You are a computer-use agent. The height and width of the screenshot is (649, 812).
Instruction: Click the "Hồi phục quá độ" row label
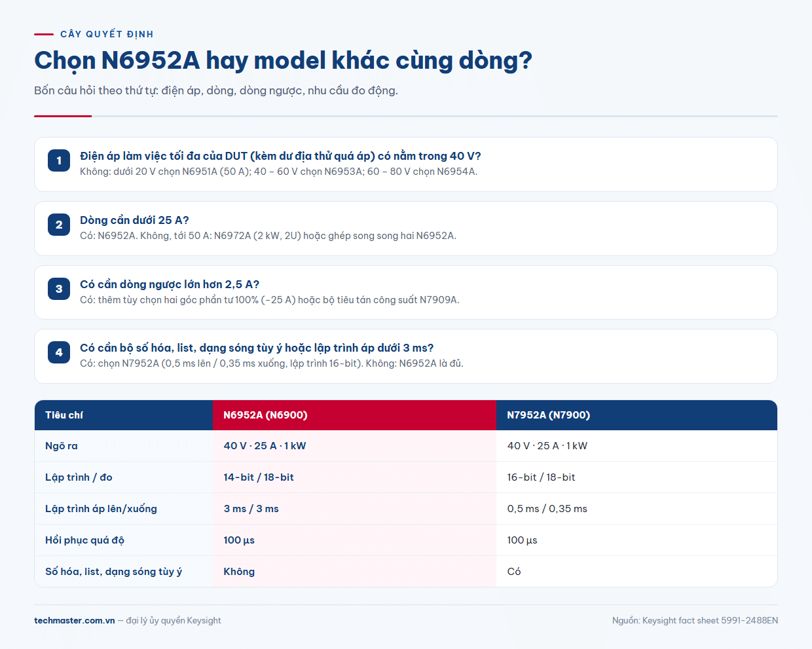coord(84,540)
